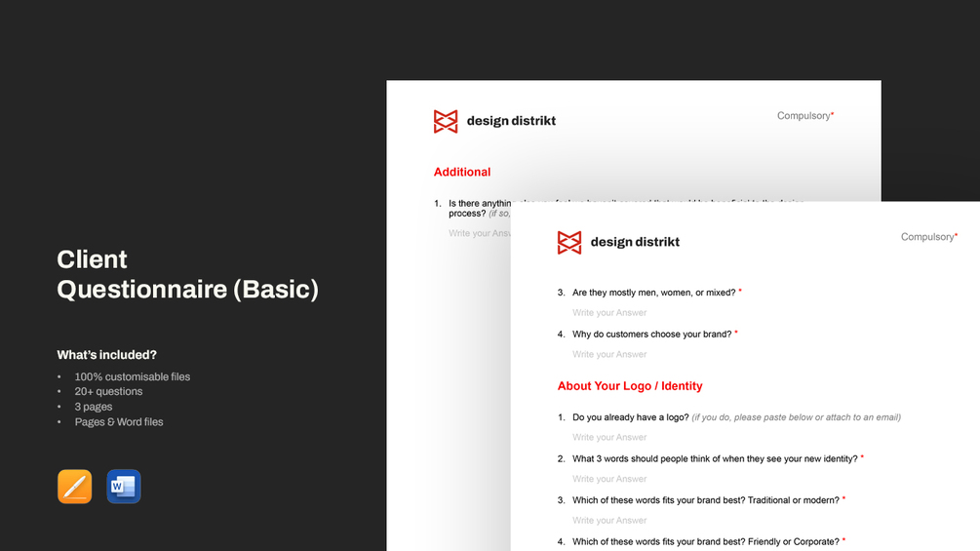Click the question 'Do you already have a logo?'
980x551 pixels.
[631, 417]
